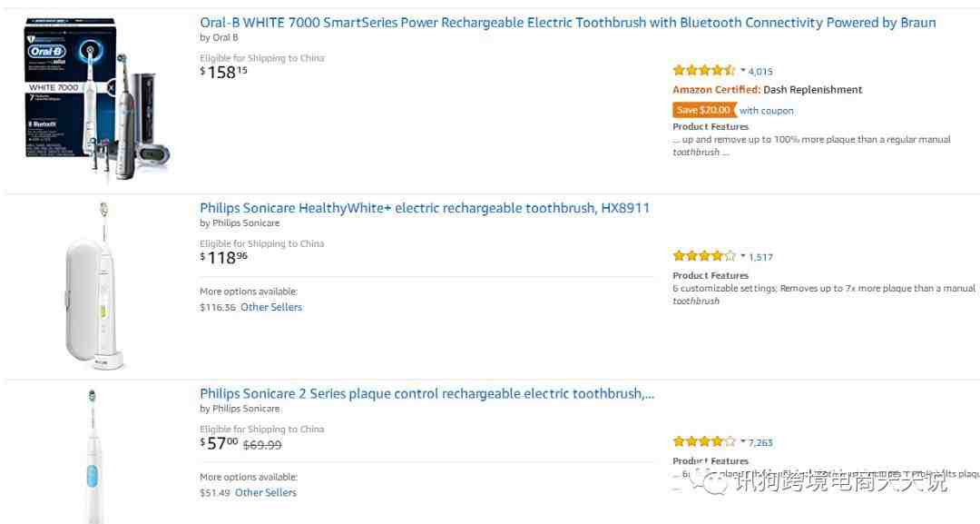Image resolution: width=980 pixels, height=524 pixels.
Task: Expand rating dropdown arrow beside 1,517 reviews
Action: (x=743, y=256)
